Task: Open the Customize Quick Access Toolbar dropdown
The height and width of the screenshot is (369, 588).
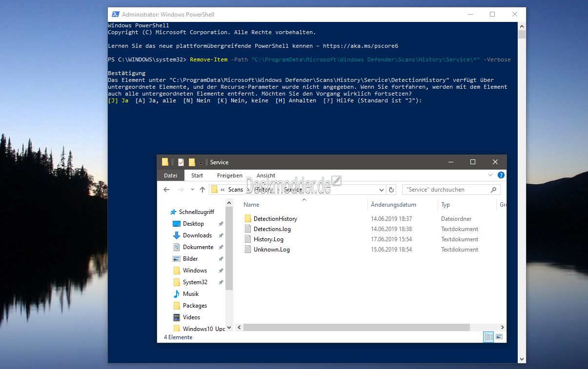Action: click(x=201, y=163)
